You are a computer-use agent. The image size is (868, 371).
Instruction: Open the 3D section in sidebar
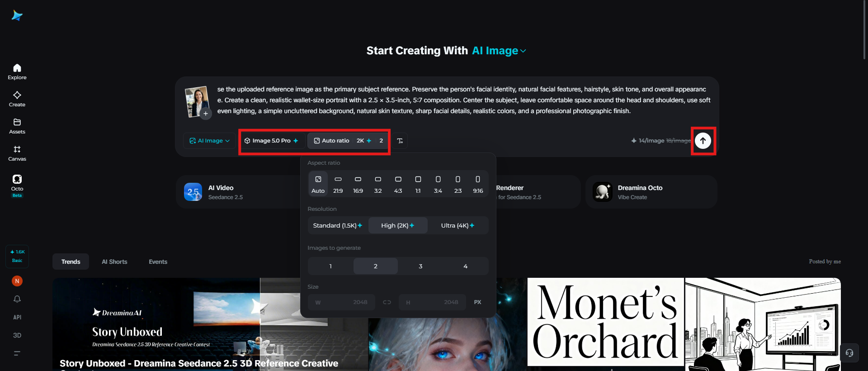click(17, 335)
